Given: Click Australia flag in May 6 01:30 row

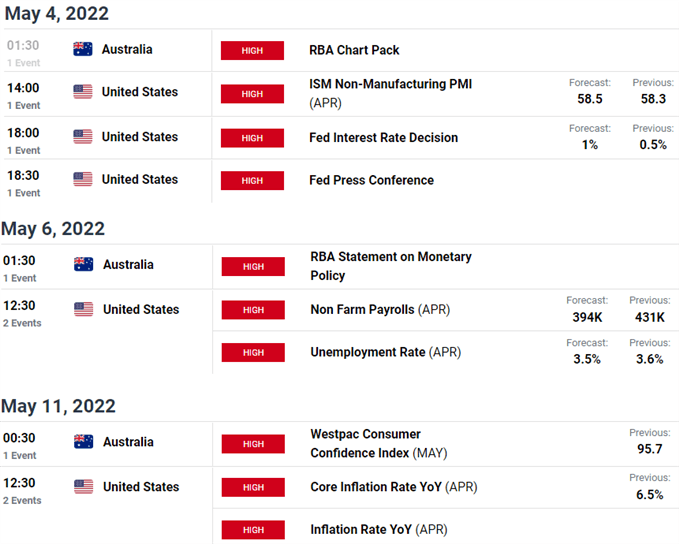Looking at the screenshot, I should point(84,264).
